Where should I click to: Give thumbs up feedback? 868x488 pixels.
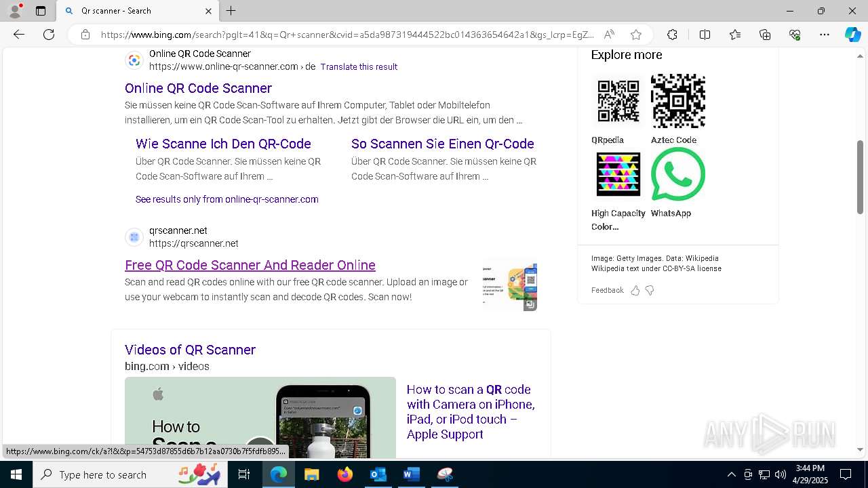point(635,290)
